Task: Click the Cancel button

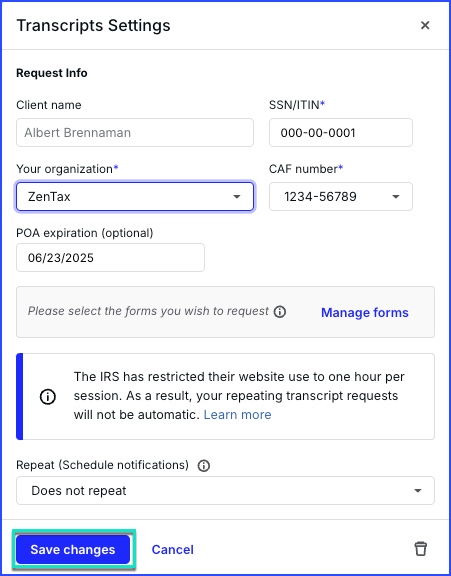Action: tap(173, 550)
